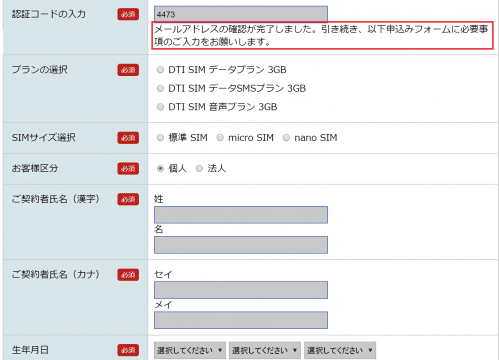Focus the 姓 kanji name field
500x360 pixels.
(241, 215)
